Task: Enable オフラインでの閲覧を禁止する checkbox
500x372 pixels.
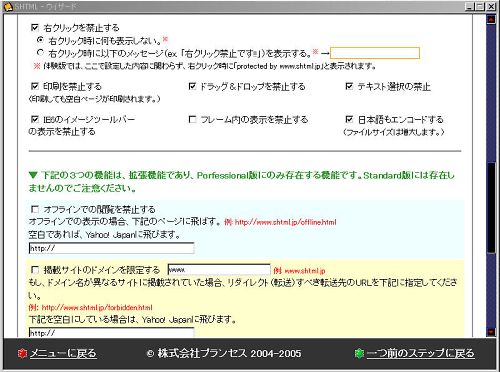Action: point(35,209)
